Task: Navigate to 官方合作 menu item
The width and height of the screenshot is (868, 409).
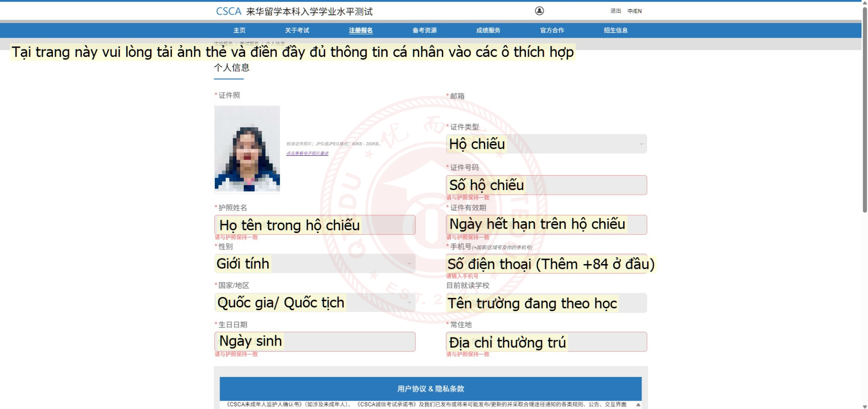Action: [x=552, y=30]
